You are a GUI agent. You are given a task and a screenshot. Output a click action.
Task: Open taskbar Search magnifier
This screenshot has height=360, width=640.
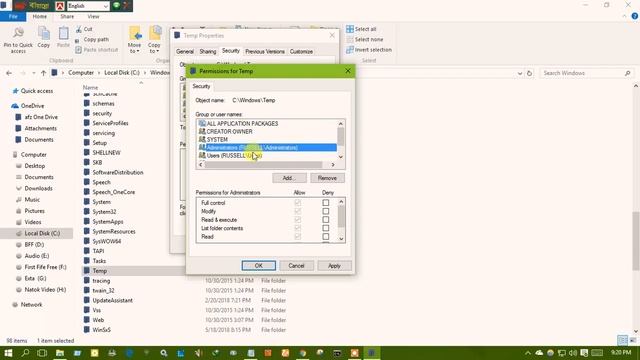[x=25, y=353]
